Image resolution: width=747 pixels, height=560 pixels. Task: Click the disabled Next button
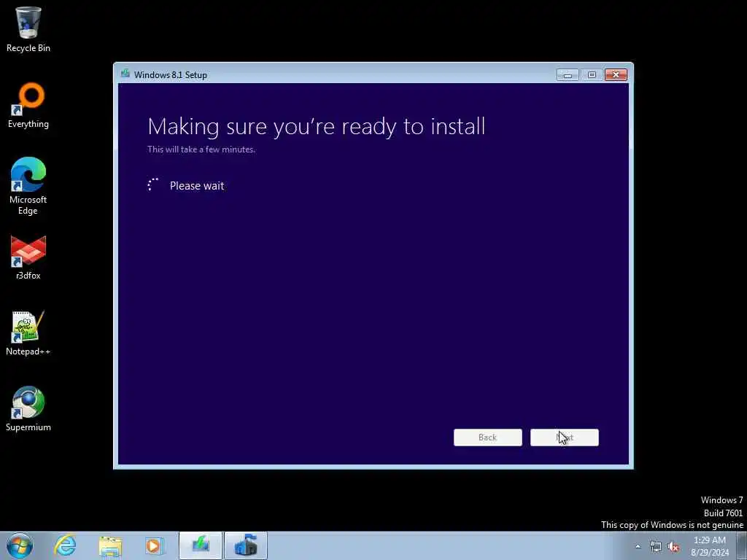[565, 437]
